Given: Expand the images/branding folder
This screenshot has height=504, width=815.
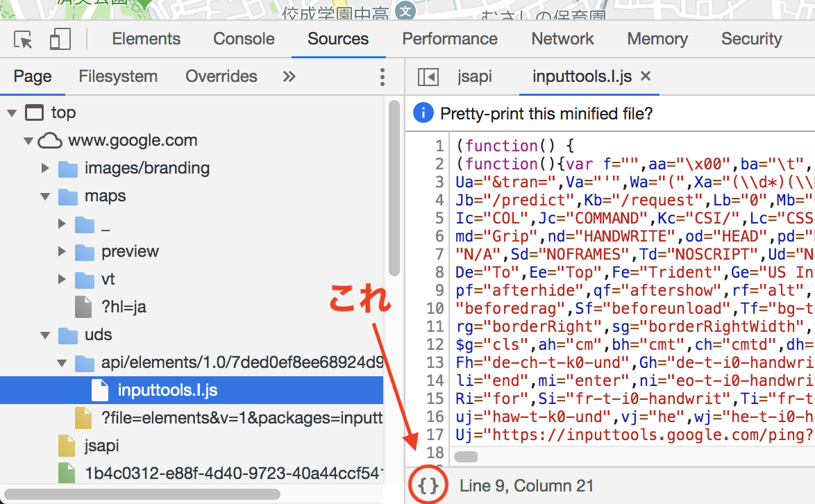Looking at the screenshot, I should point(45,169).
